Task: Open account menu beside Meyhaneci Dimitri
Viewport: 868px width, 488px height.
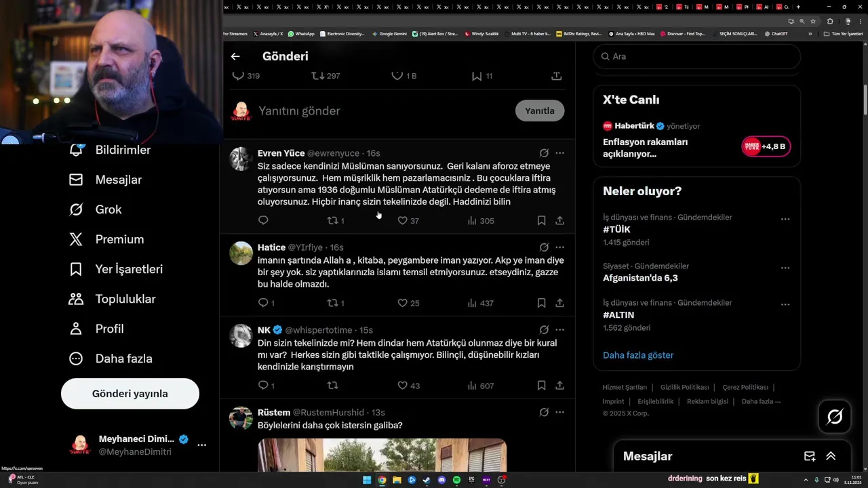Action: click(201, 445)
